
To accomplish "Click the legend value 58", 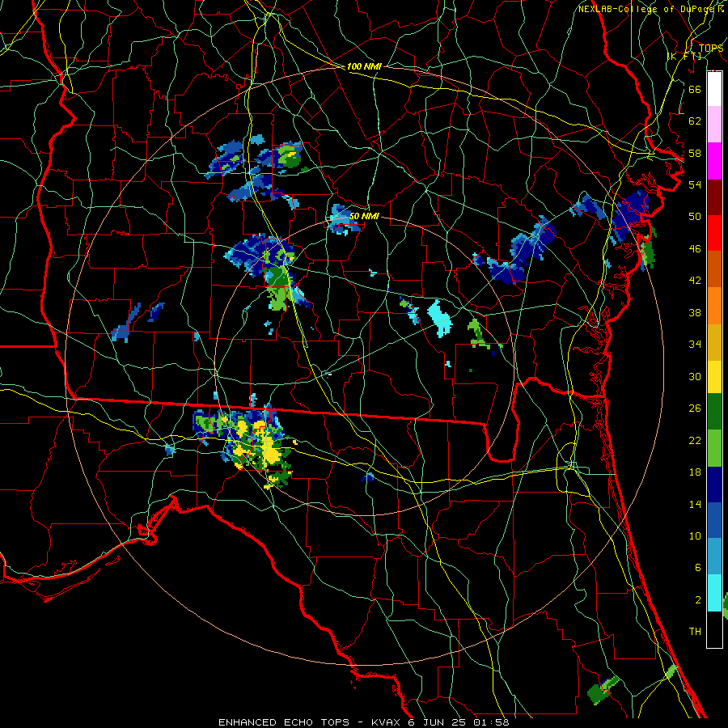I will (695, 153).
